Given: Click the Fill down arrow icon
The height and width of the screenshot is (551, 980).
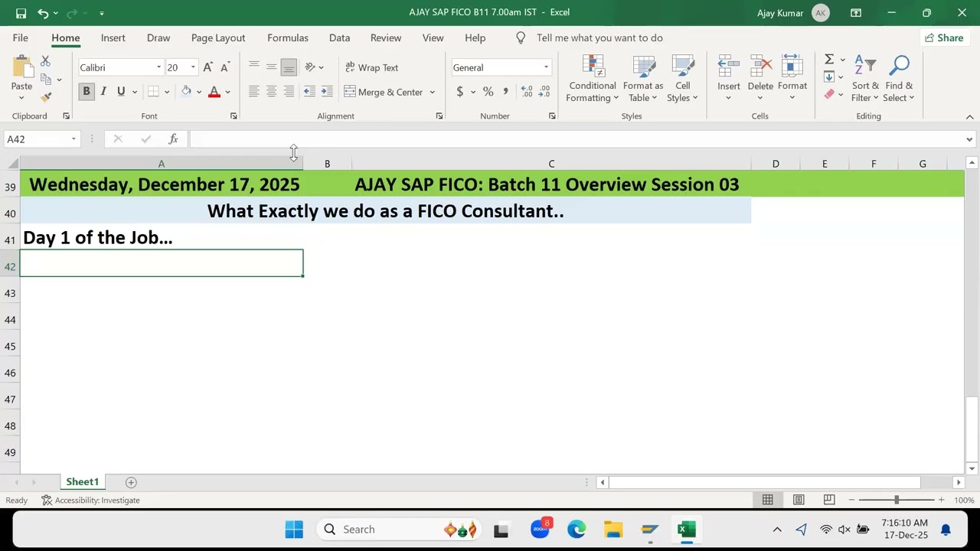Looking at the screenshot, I should pos(829,77).
